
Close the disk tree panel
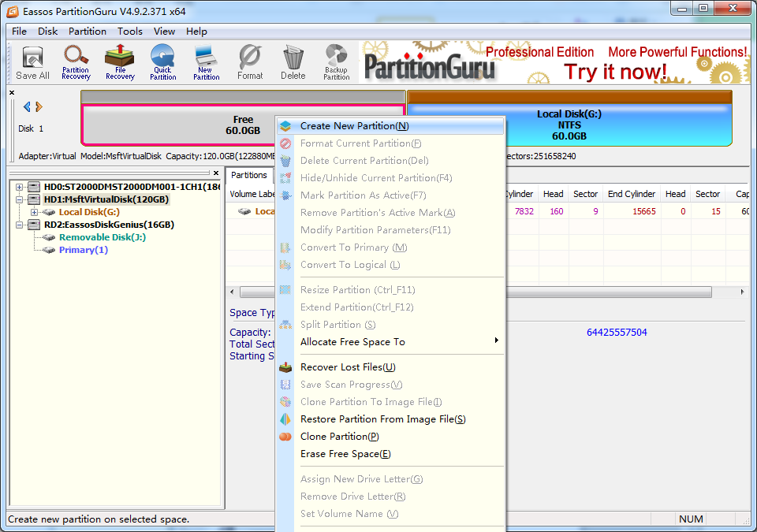tap(216, 173)
